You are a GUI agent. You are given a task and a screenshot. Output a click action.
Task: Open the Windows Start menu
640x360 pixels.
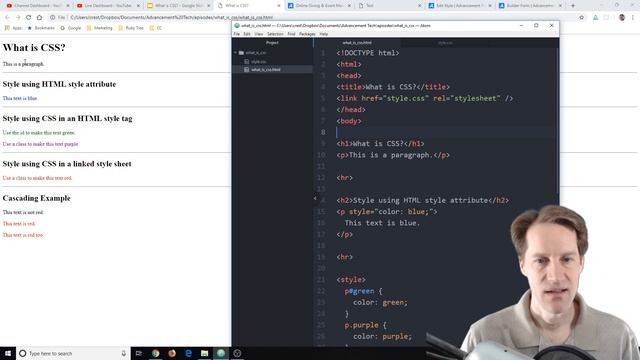(x=8, y=353)
